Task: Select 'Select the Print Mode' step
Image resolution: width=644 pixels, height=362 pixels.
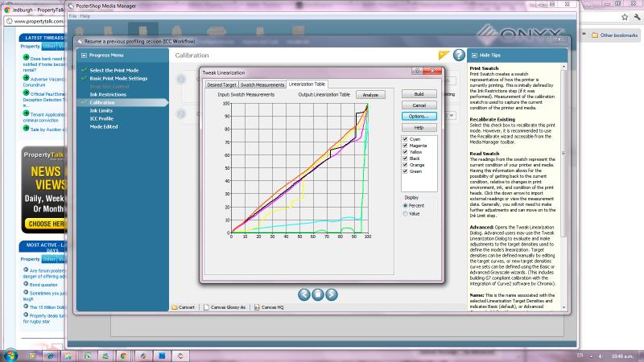Action: (114, 70)
